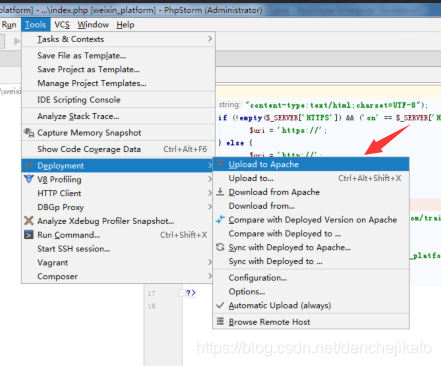This screenshot has width=441, height=366.
Task: Open the Run menu
Action: pyautogui.click(x=9, y=25)
